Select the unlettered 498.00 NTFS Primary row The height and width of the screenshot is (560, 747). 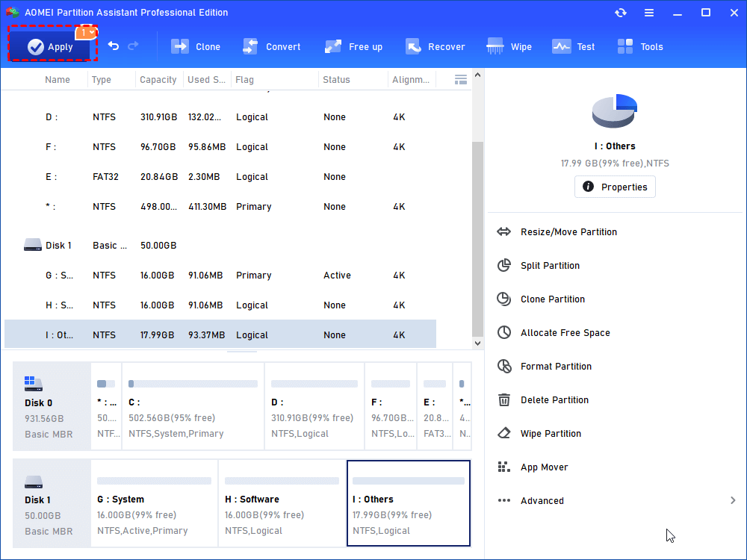click(220, 207)
